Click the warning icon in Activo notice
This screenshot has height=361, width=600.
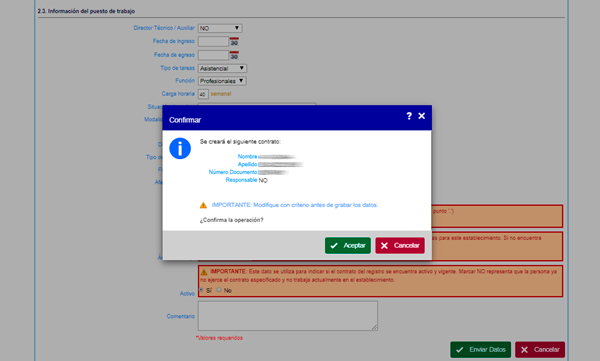(204, 272)
